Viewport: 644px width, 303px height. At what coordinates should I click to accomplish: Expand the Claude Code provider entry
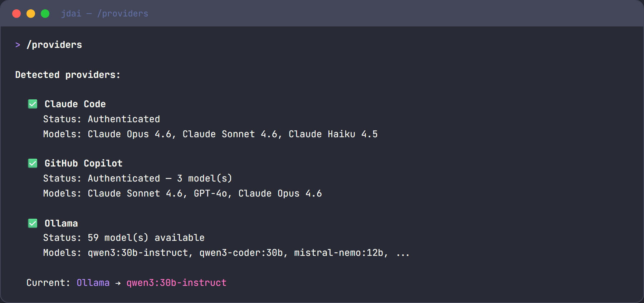(x=75, y=104)
